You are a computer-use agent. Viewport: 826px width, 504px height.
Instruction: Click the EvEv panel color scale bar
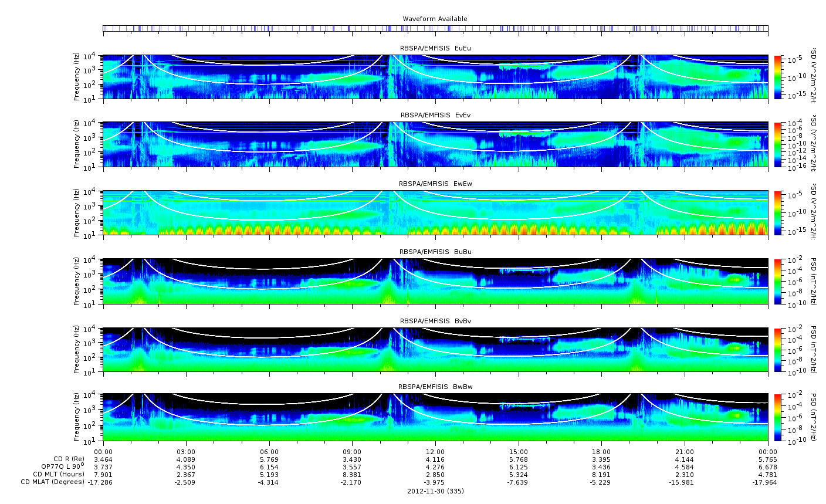[777, 144]
